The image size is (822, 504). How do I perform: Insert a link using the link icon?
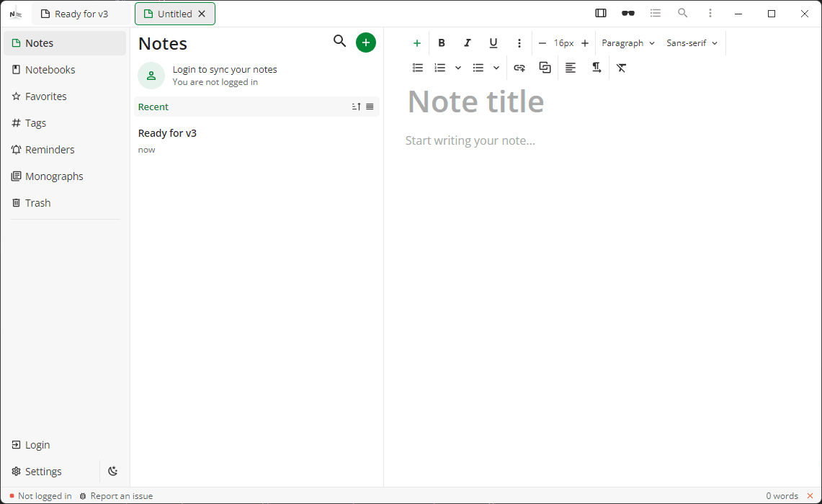pyautogui.click(x=519, y=68)
